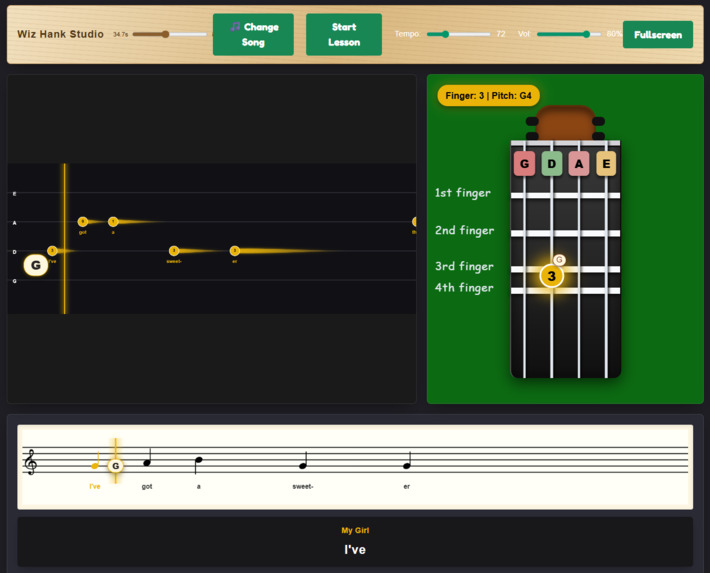
Task: Click the G string label on fingerboard
Action: pyautogui.click(x=524, y=164)
